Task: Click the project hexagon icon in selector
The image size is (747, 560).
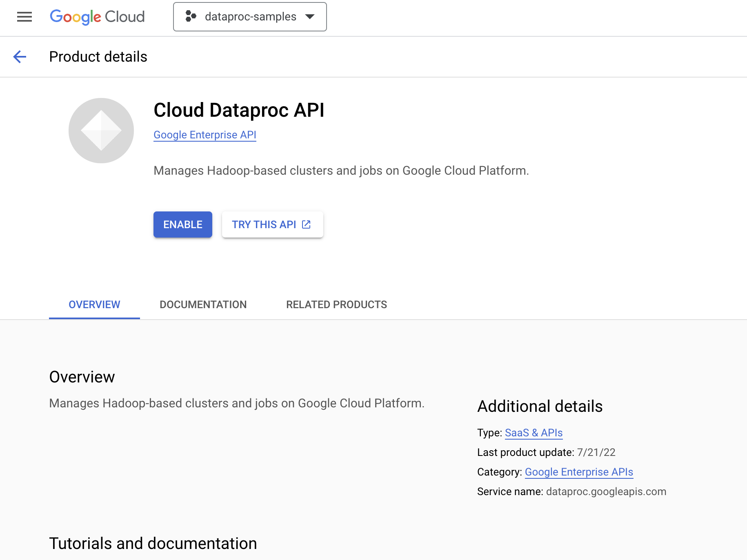Action: pos(191,16)
